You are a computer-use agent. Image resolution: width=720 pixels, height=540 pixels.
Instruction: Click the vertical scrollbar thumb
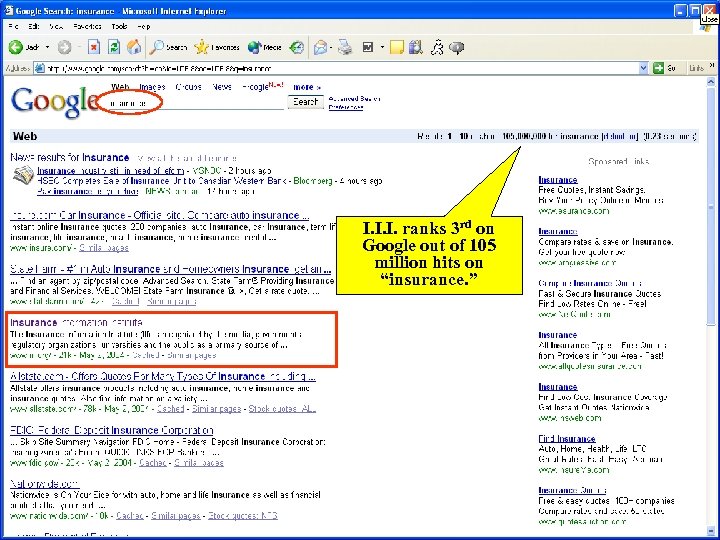710,207
